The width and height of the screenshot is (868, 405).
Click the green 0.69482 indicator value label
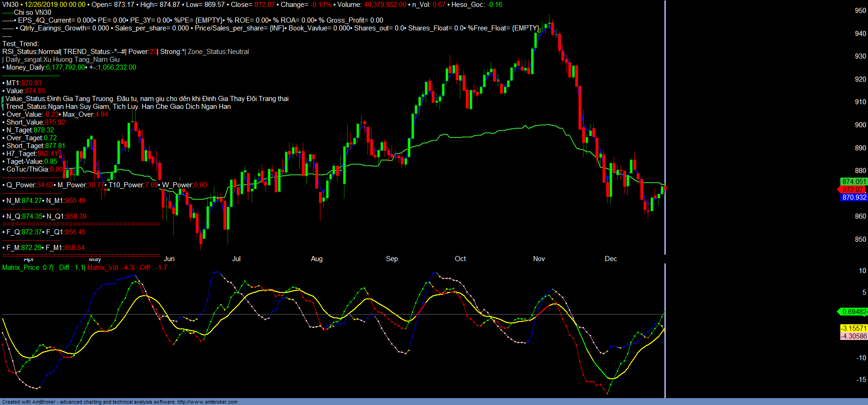pos(854,312)
